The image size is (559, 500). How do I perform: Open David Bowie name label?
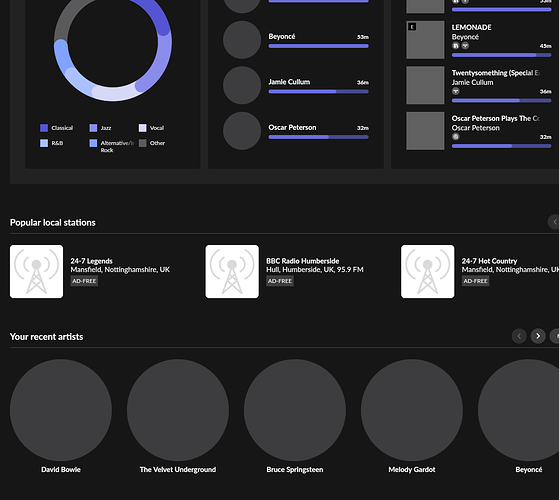(x=61, y=470)
